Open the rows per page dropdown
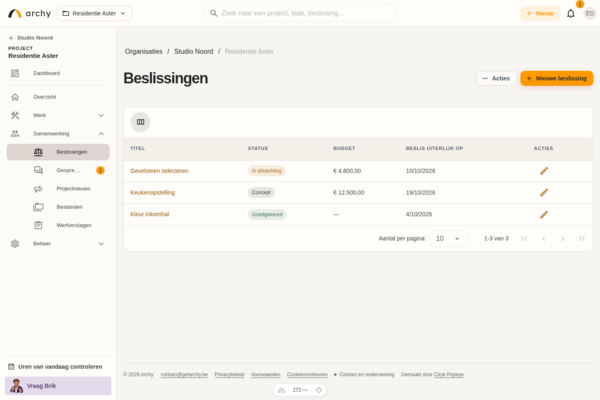The image size is (600, 400). pos(448,239)
